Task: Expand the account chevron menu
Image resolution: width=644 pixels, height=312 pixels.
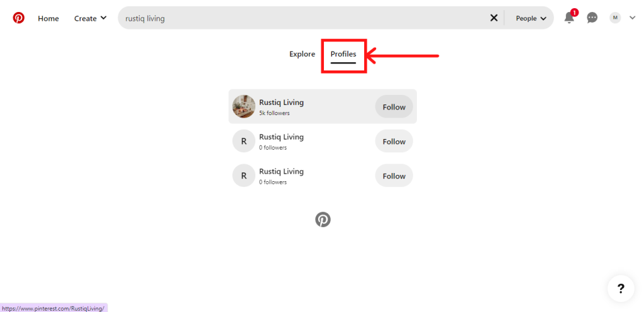Action: coord(632,18)
